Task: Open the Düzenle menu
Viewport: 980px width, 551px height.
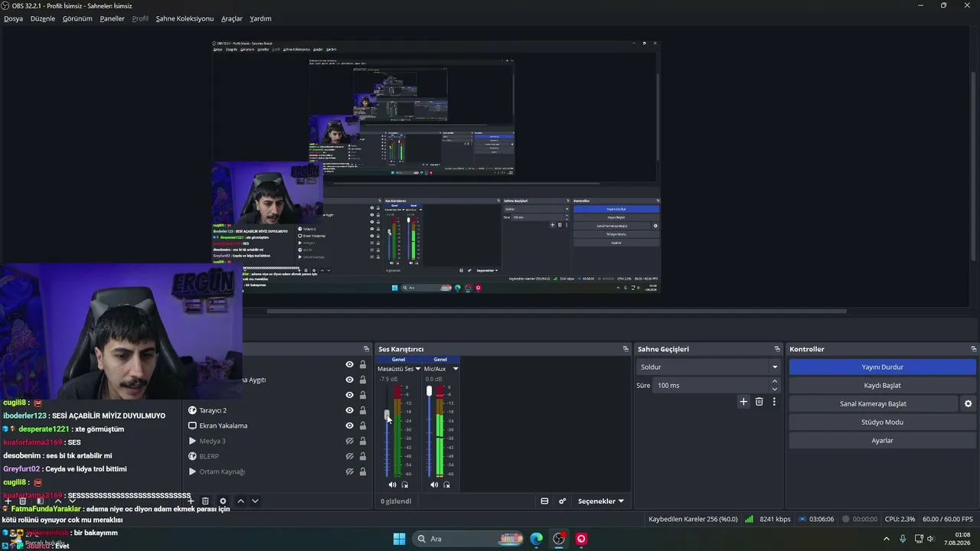Action: tap(43, 18)
